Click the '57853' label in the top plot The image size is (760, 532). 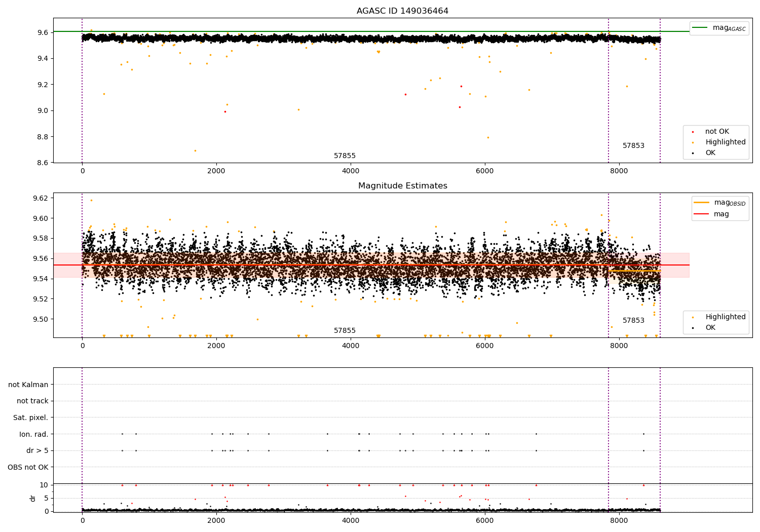click(633, 146)
